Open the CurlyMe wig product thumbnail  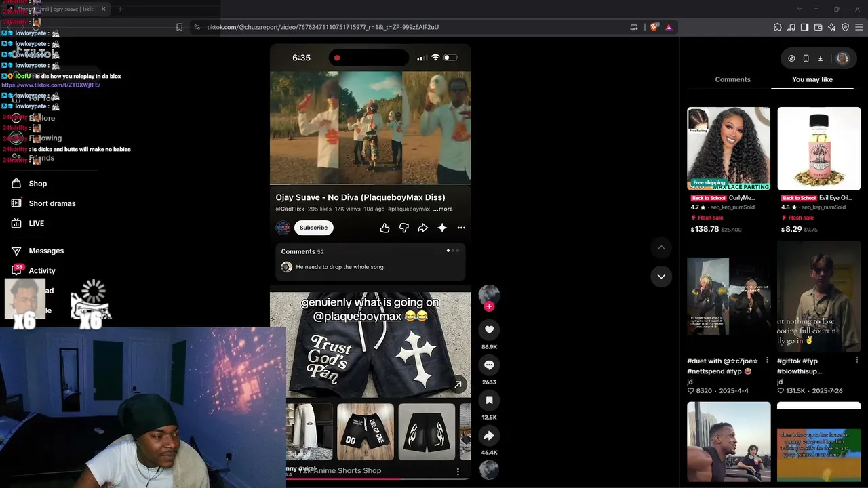(728, 148)
